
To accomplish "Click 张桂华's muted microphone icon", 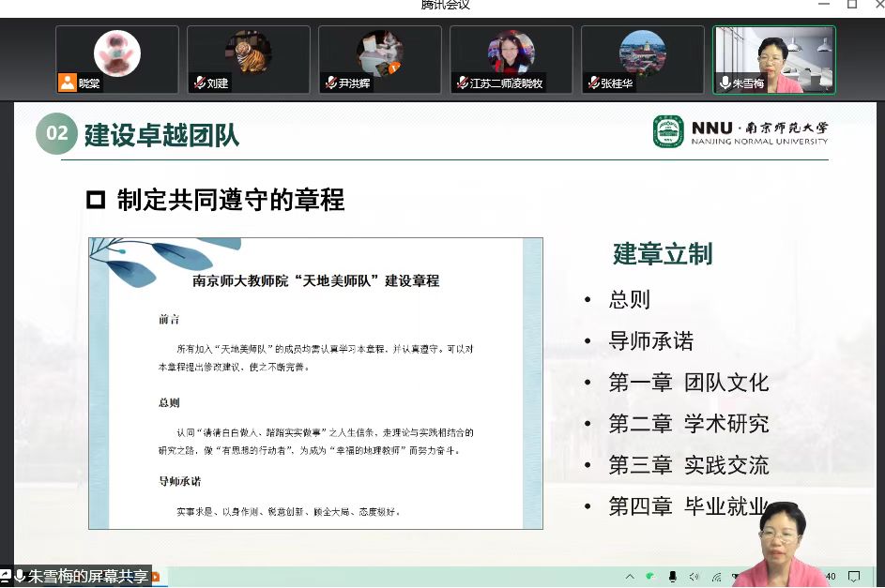I will [x=593, y=83].
